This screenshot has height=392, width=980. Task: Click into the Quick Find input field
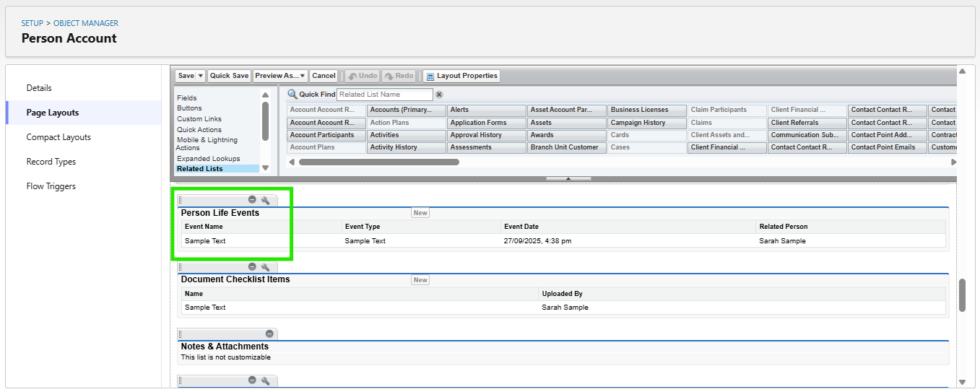coord(384,95)
